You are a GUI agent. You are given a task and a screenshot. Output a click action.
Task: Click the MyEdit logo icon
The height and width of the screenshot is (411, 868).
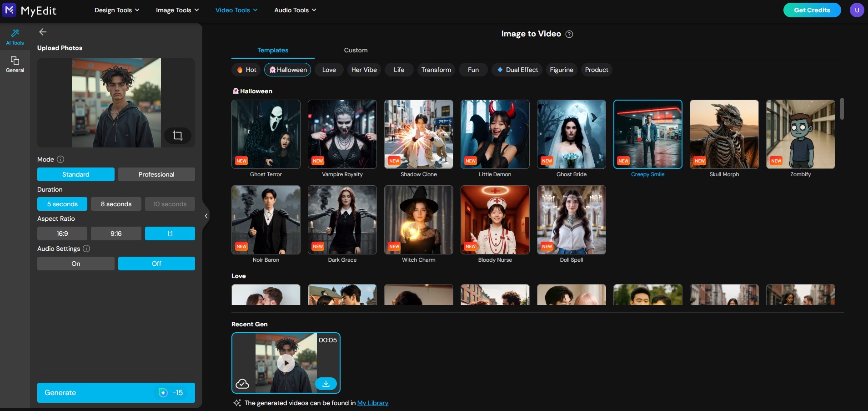pos(9,10)
